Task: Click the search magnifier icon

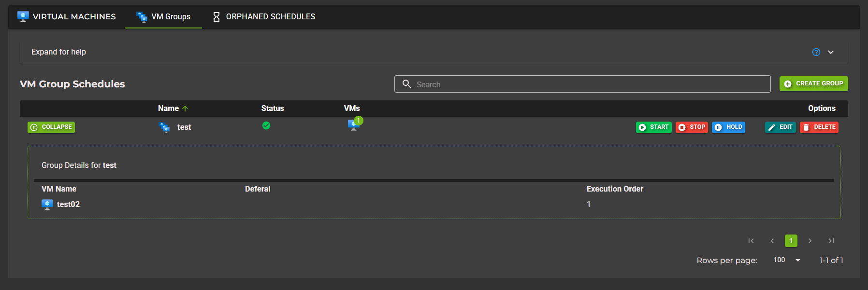Action: pos(407,84)
